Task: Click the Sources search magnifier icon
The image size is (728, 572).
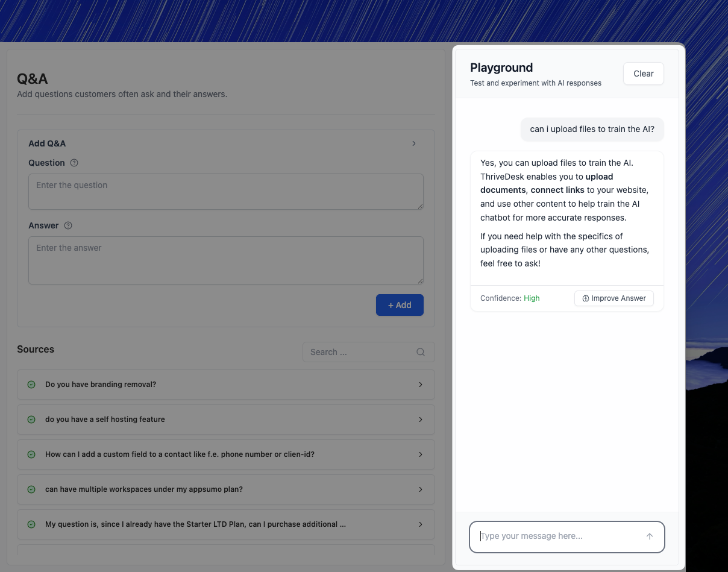Action: click(421, 352)
